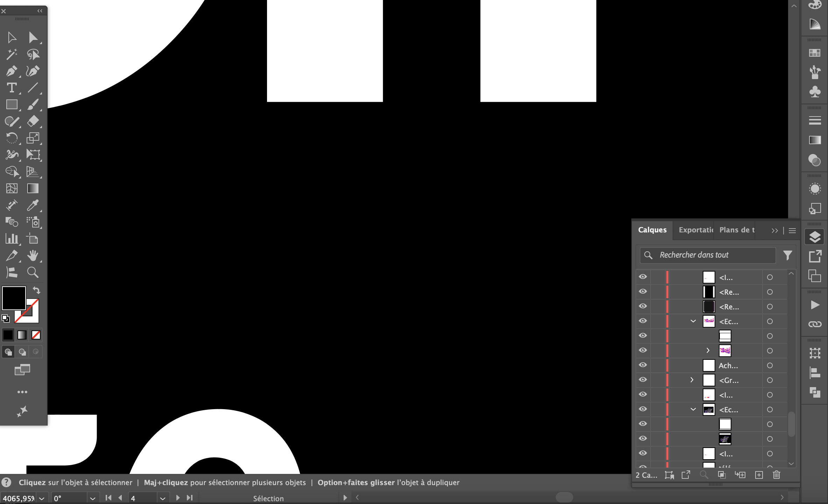Image resolution: width=828 pixels, height=504 pixels.
Task: Open the Plans de travail tab
Action: pyautogui.click(x=737, y=230)
